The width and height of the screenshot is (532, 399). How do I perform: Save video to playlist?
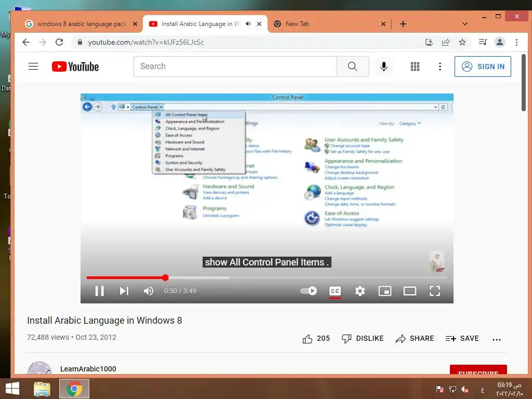pos(462,338)
